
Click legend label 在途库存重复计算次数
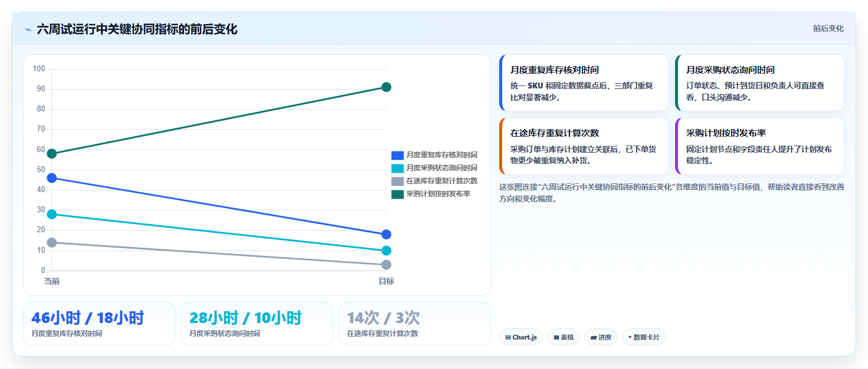441,181
